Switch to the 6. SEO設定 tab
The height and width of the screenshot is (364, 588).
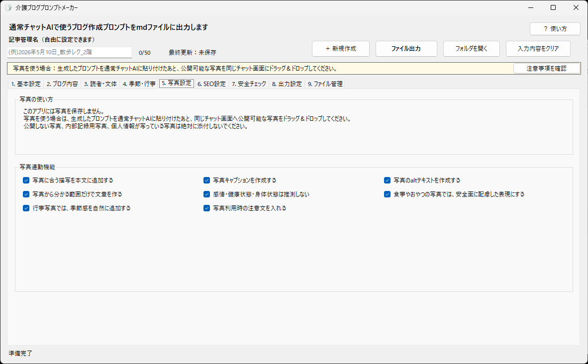click(x=211, y=84)
